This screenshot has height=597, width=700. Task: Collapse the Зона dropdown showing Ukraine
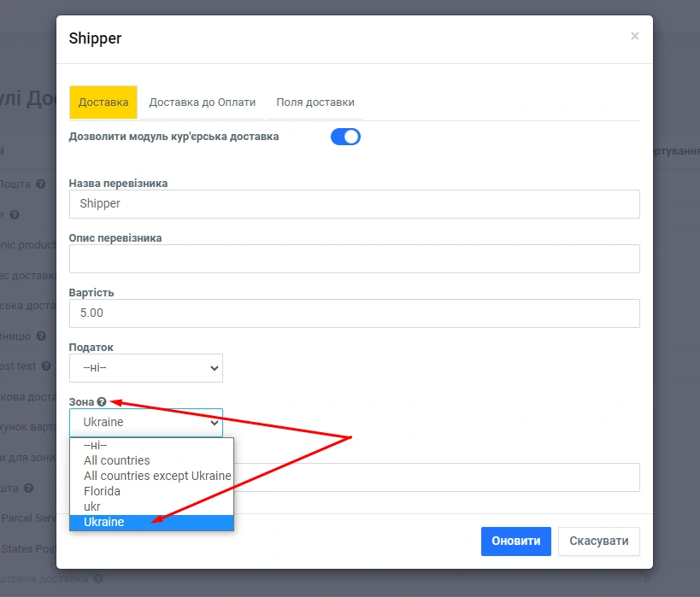pos(145,422)
